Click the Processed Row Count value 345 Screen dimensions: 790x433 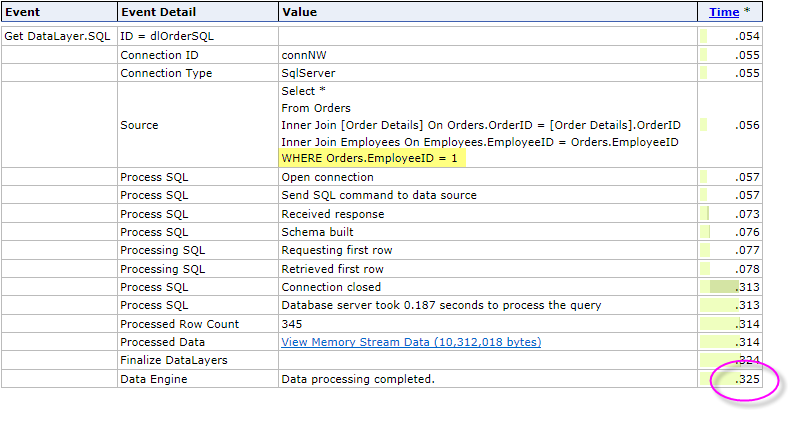click(292, 324)
